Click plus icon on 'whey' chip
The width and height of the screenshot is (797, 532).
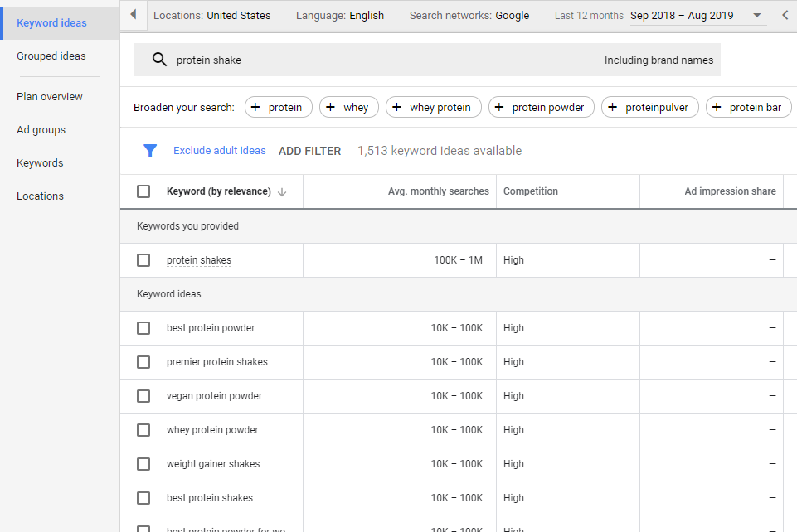pyautogui.click(x=331, y=108)
